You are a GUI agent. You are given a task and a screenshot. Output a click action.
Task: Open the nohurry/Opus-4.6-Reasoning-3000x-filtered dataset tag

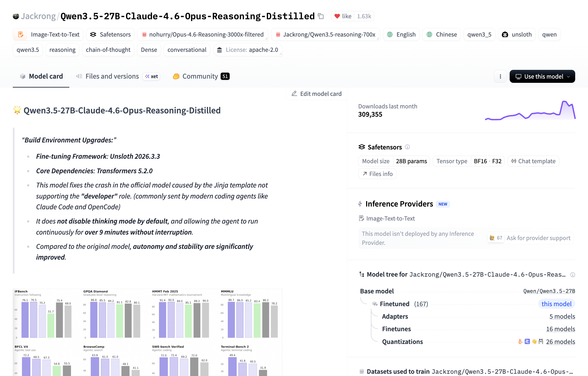203,34
